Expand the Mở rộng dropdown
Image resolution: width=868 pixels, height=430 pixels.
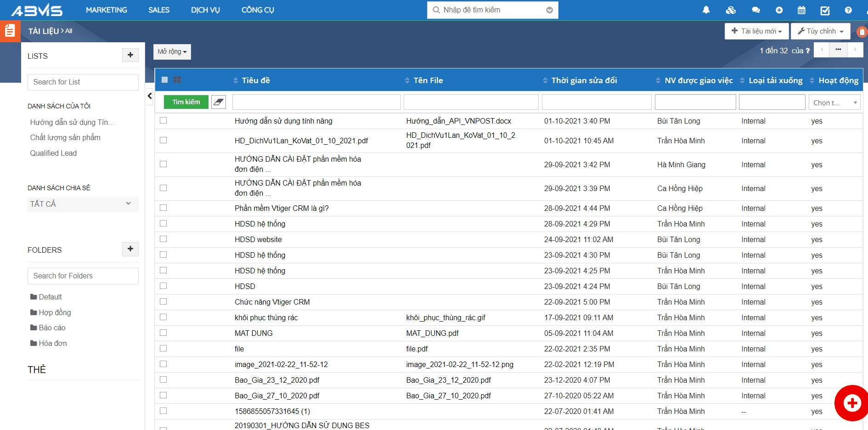point(172,52)
